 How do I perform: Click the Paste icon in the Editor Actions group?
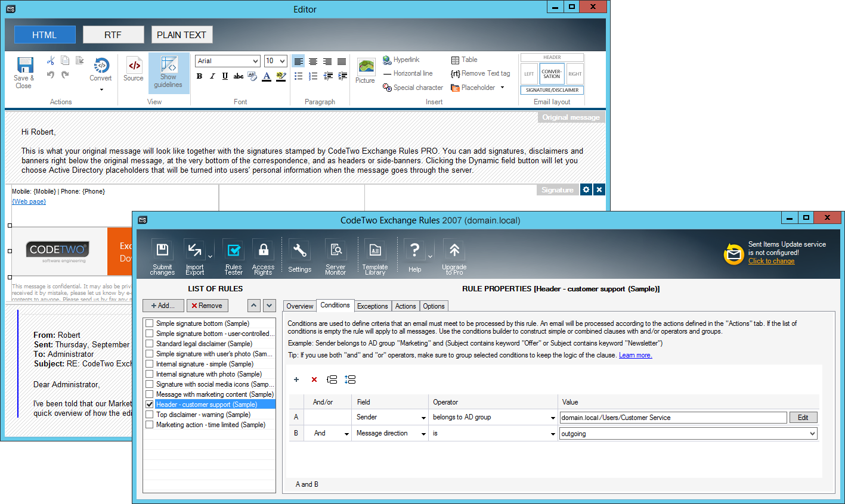click(79, 60)
